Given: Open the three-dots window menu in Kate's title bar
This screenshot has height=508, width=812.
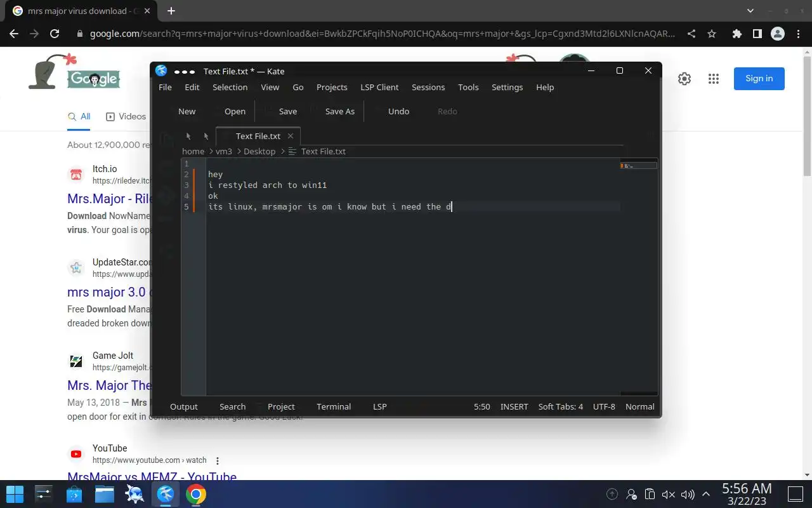Looking at the screenshot, I should click(185, 72).
